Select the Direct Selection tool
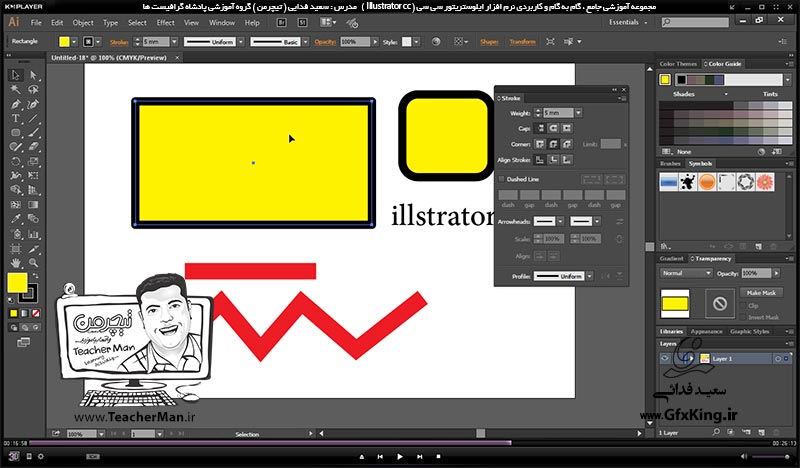The image size is (800, 468). point(33,76)
